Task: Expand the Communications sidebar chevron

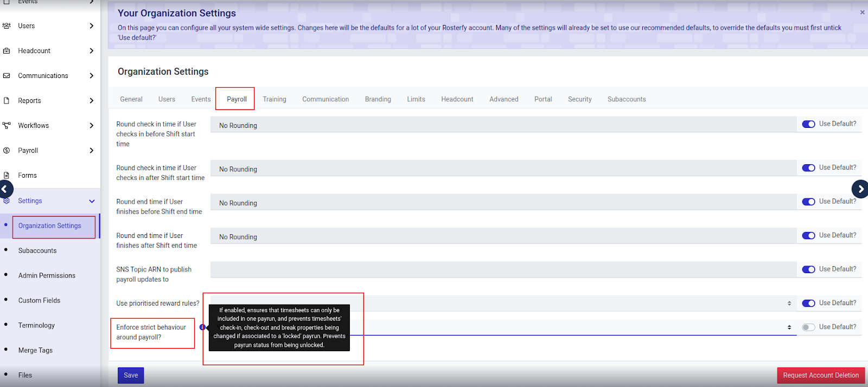Action: pyautogui.click(x=91, y=76)
